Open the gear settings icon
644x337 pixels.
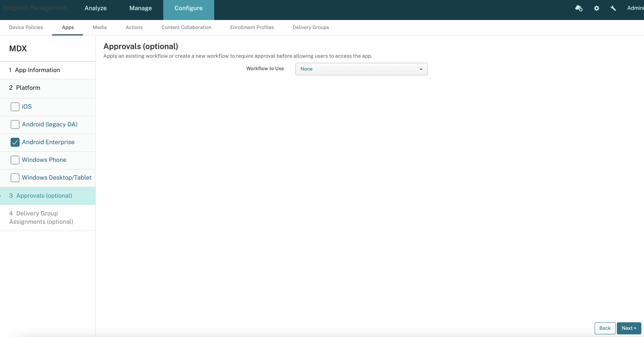pos(596,8)
